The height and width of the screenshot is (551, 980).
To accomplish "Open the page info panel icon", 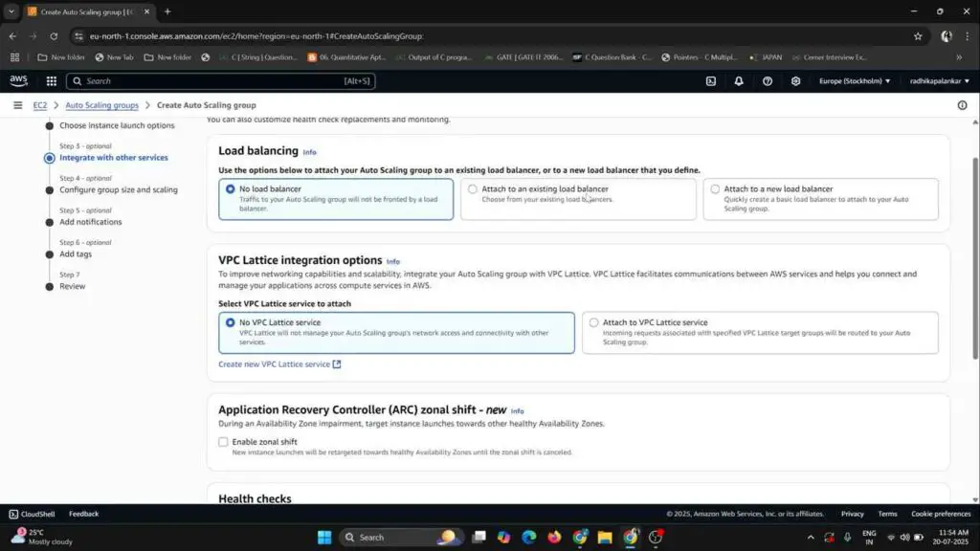I will coord(963,105).
